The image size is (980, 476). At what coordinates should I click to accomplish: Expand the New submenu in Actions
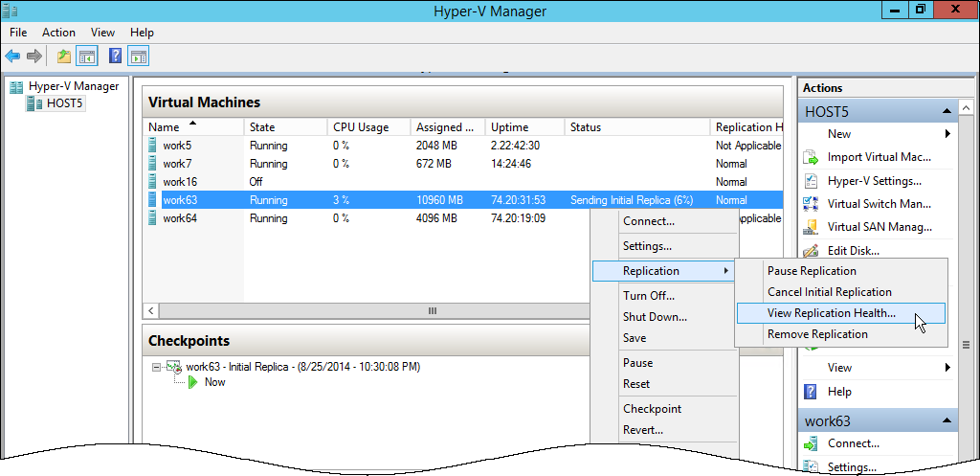(x=947, y=134)
